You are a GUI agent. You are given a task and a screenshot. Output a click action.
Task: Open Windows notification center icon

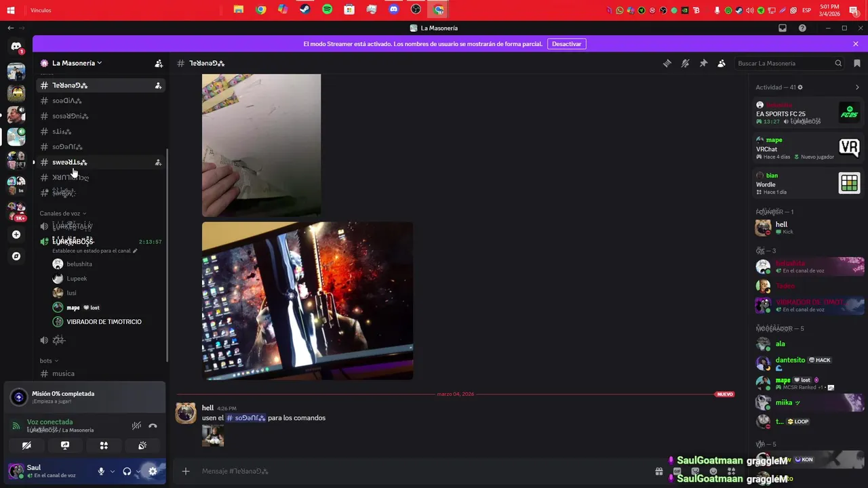tap(853, 10)
